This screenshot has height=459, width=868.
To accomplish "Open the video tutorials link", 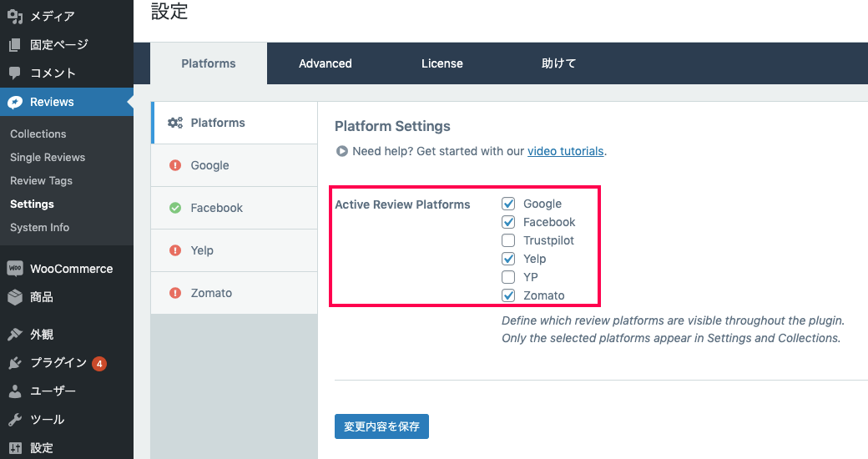I will (x=565, y=151).
